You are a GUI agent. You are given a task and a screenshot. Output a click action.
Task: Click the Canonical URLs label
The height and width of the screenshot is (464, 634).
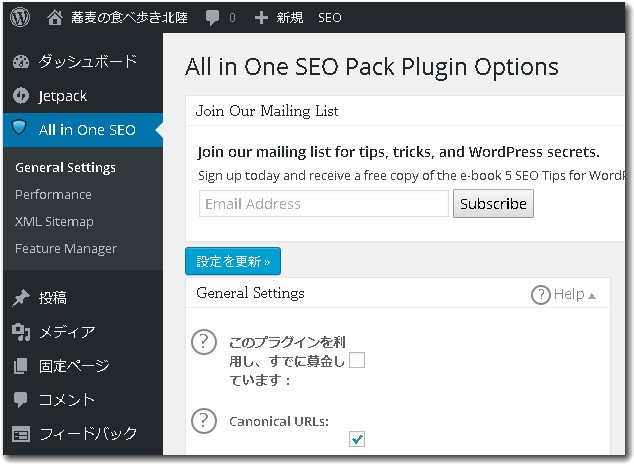click(279, 422)
